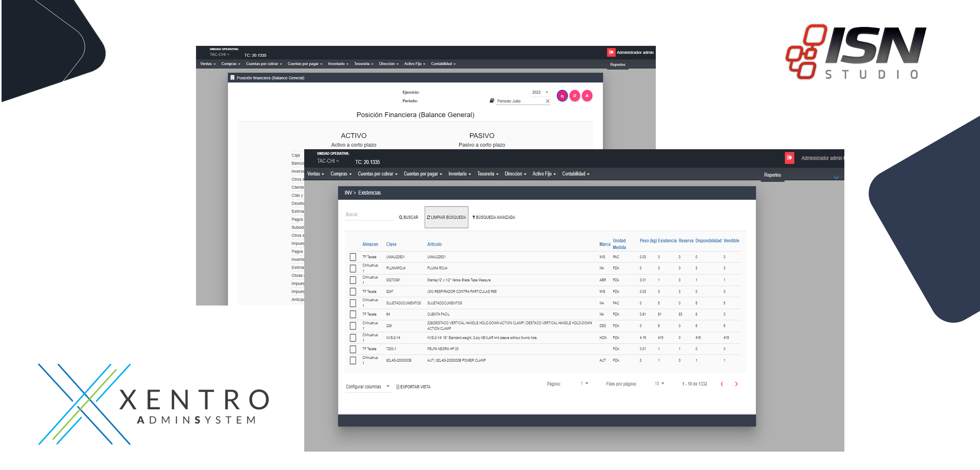Click the pink download circular button
This screenshot has width=980, height=470.
point(587,96)
